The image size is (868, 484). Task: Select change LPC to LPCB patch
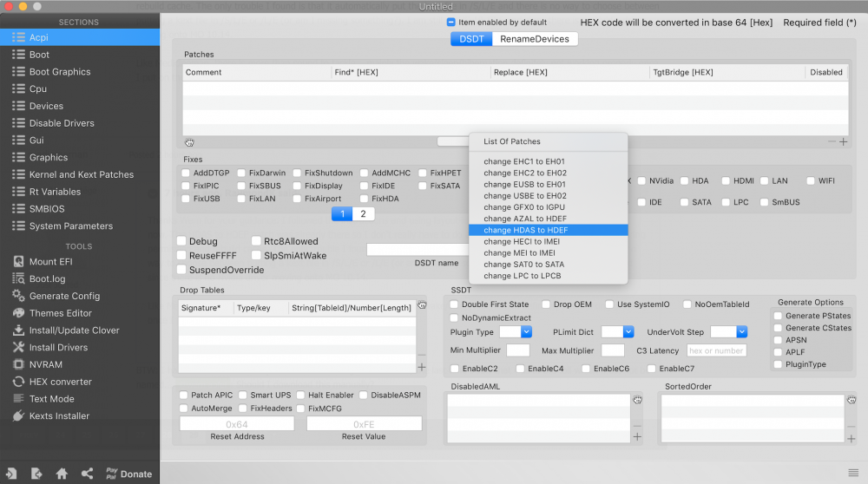(548, 276)
